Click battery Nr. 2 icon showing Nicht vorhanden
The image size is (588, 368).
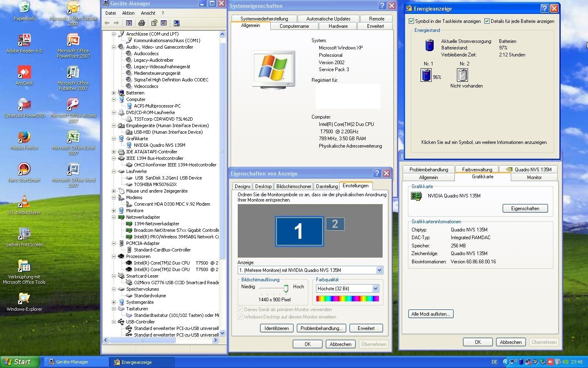pos(462,75)
